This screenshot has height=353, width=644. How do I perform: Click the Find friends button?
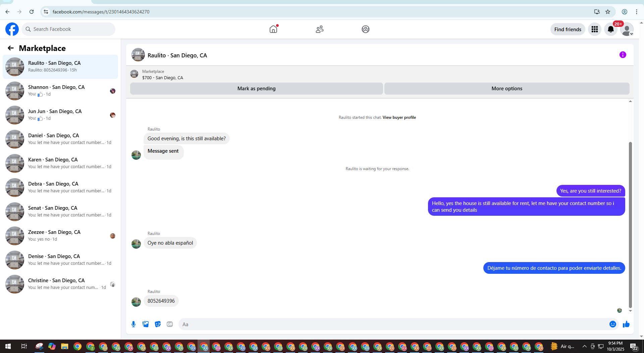[x=568, y=29]
